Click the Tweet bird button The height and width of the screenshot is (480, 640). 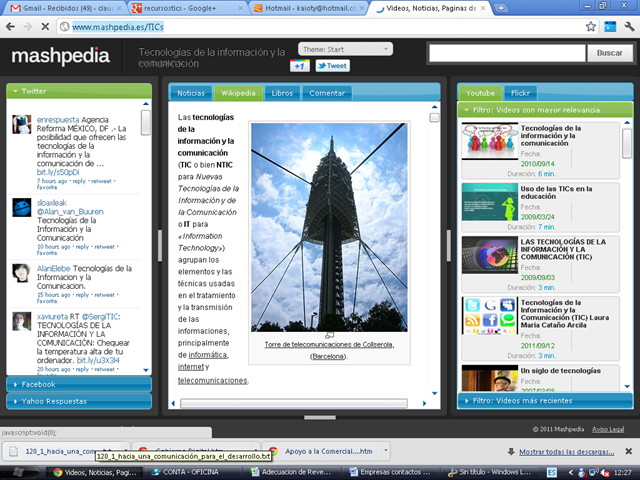click(x=332, y=66)
